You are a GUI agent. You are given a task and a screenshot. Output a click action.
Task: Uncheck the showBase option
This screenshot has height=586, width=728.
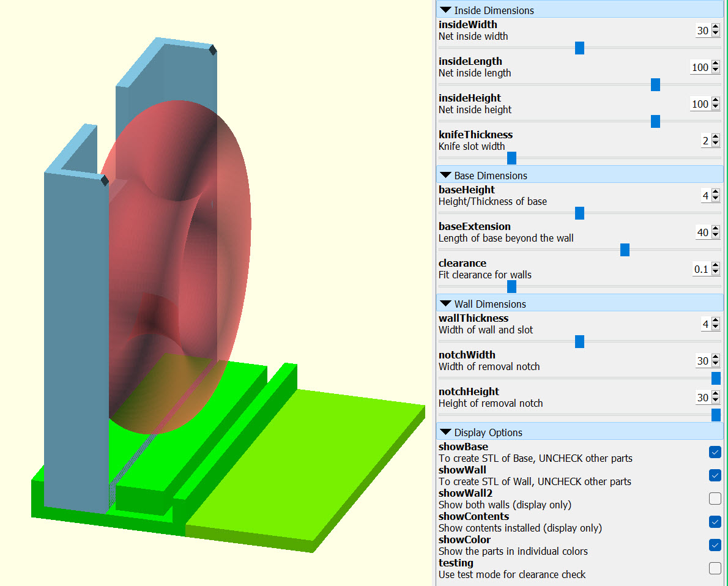click(715, 452)
